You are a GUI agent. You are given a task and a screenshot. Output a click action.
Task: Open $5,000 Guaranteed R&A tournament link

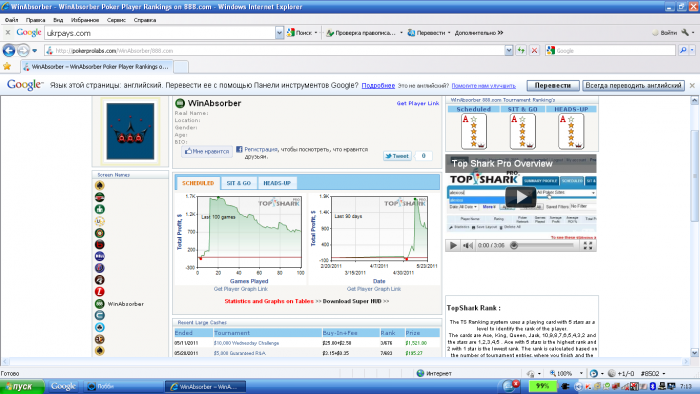(x=239, y=353)
